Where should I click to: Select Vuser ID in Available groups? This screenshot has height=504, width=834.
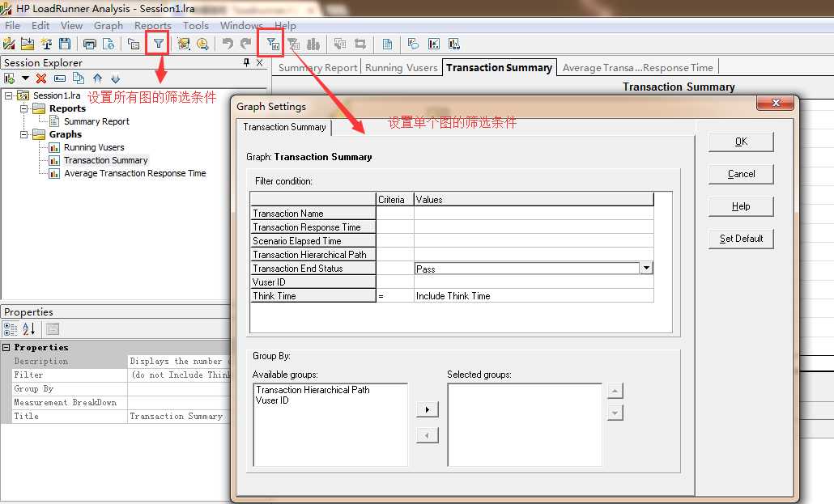(x=272, y=400)
